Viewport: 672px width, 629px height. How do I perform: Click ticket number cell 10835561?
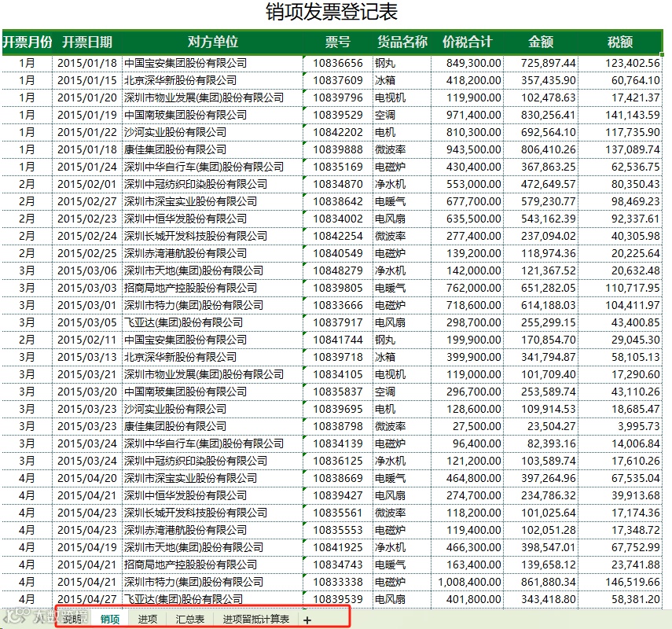pyautogui.click(x=338, y=513)
